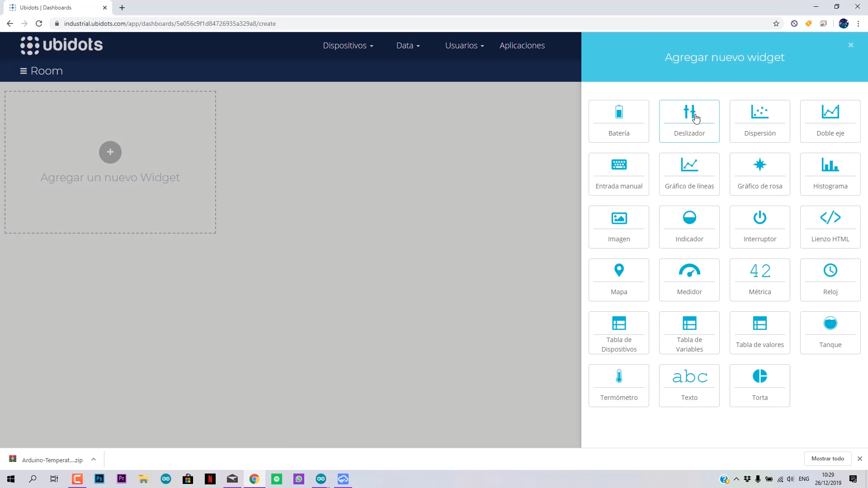
Task: Choose Tabla de Variables widget
Action: (x=689, y=333)
